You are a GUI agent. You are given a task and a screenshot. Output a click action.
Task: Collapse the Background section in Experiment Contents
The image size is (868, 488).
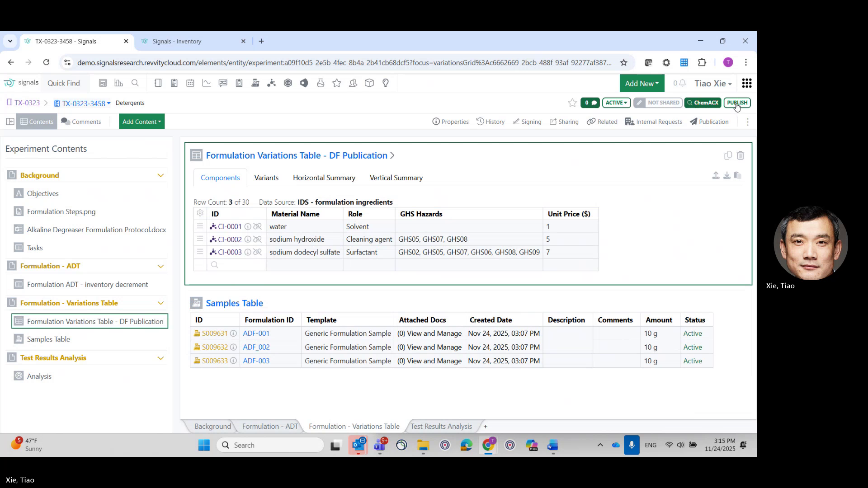coord(161,175)
